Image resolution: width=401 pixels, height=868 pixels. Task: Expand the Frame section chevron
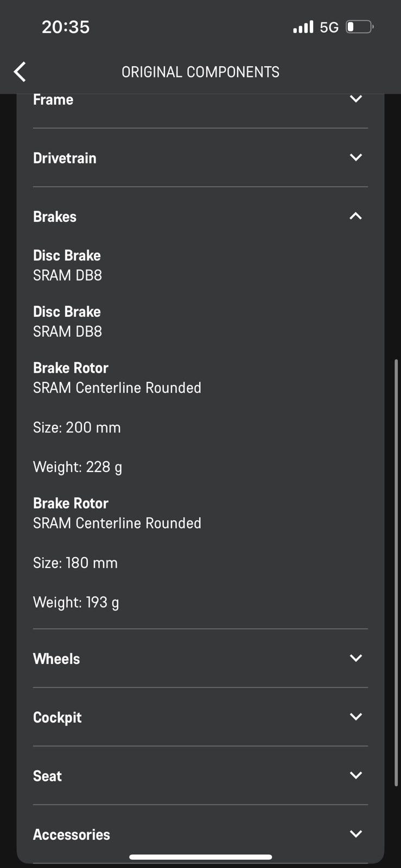click(x=355, y=99)
